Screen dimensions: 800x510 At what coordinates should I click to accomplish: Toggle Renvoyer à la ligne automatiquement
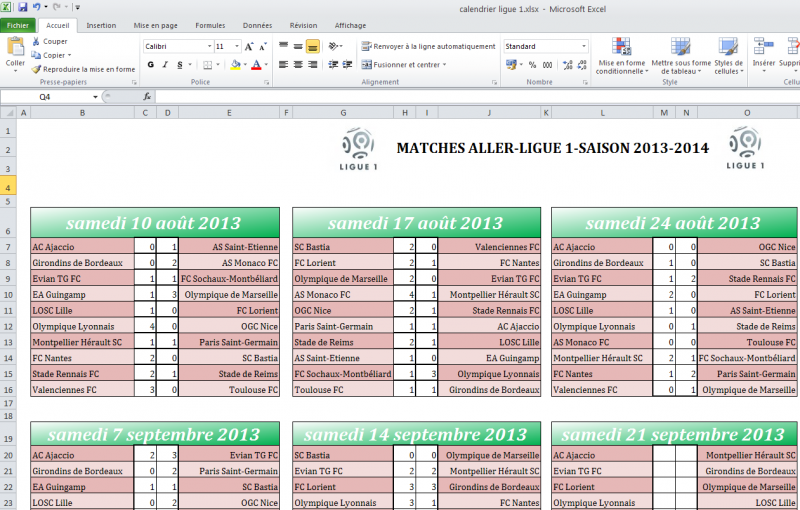pyautogui.click(x=427, y=46)
